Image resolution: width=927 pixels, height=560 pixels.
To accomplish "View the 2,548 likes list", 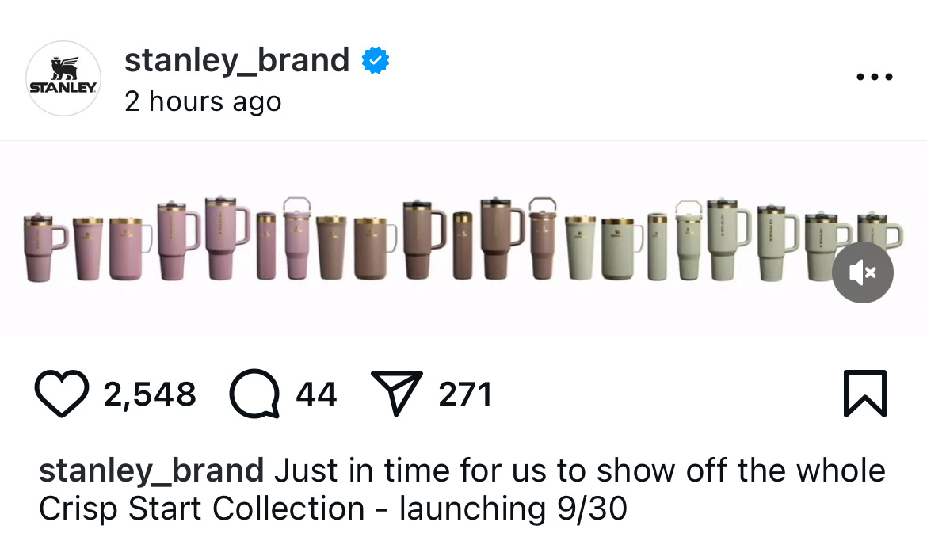I will [150, 394].
